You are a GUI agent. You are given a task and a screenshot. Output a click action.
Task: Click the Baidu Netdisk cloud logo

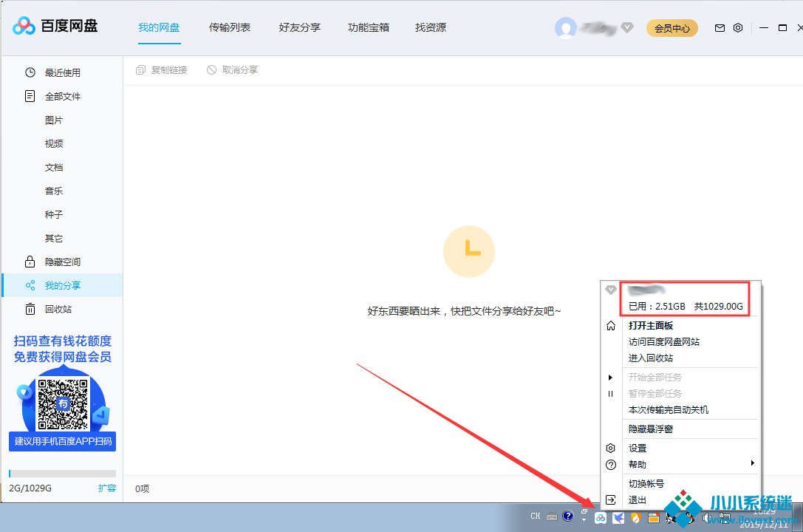tap(24, 27)
